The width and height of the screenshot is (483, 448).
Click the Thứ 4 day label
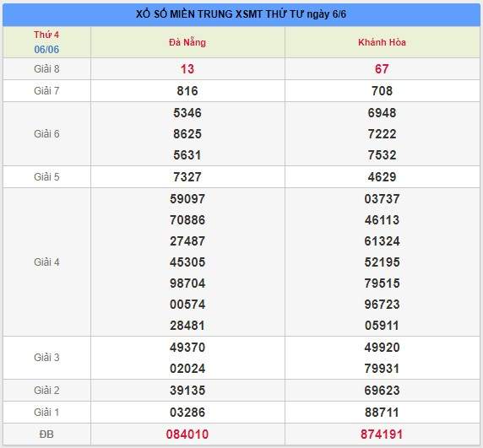tap(46, 35)
